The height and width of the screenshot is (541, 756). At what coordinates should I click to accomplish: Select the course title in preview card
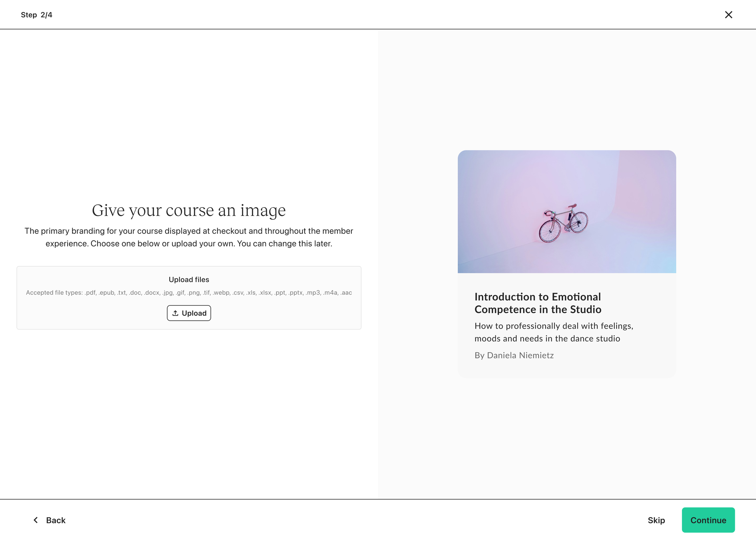538,303
